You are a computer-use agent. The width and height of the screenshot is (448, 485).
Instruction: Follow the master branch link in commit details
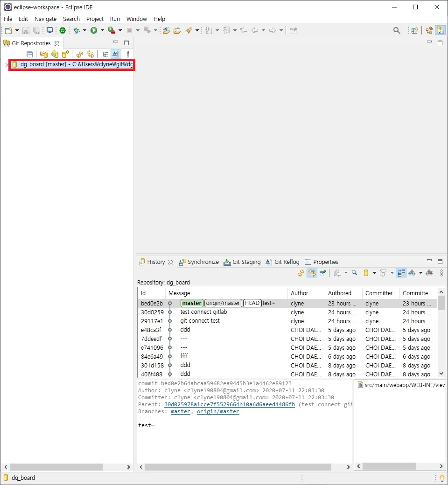coord(181,412)
